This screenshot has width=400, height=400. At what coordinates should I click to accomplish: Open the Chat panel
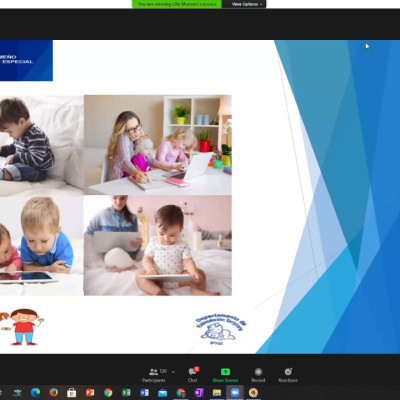click(193, 375)
